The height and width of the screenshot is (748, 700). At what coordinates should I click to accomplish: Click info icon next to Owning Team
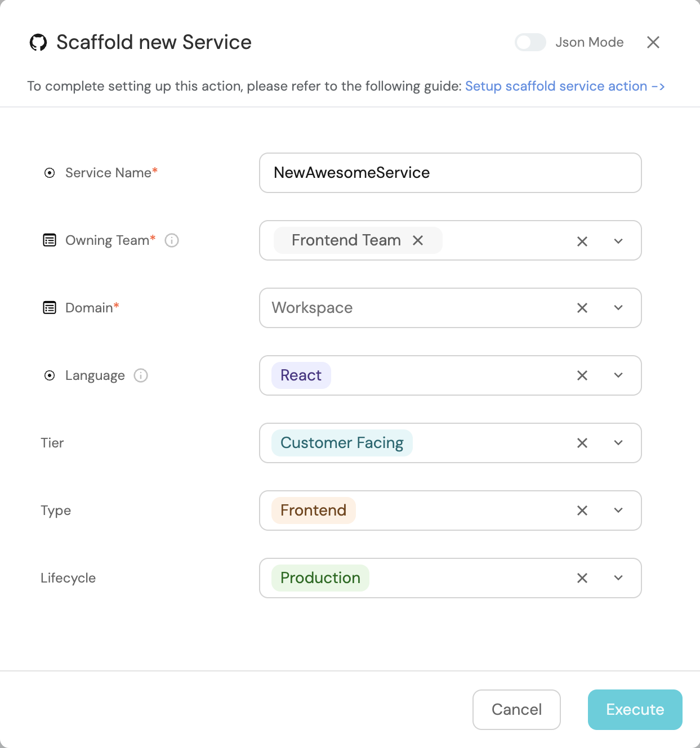click(172, 240)
